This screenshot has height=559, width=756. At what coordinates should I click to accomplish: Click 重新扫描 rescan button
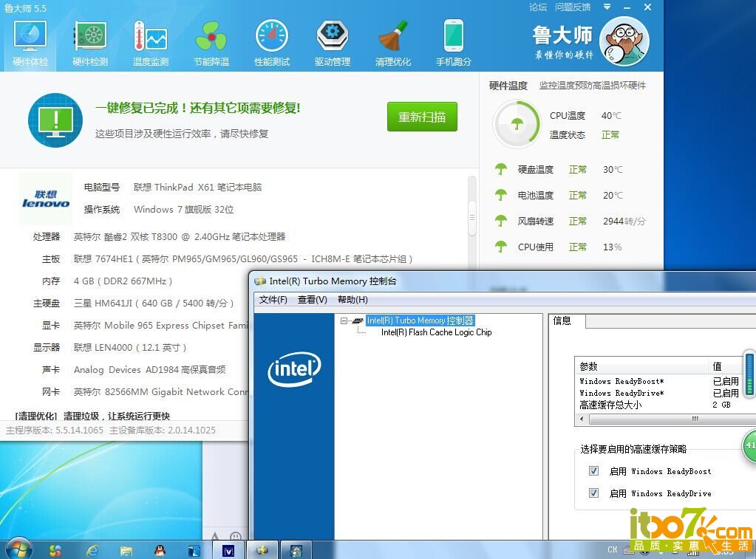pos(422,117)
